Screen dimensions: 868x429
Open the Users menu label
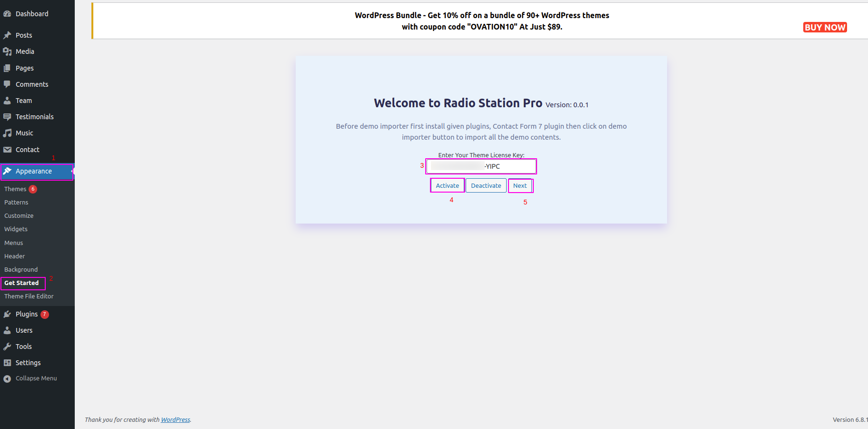[24, 330]
